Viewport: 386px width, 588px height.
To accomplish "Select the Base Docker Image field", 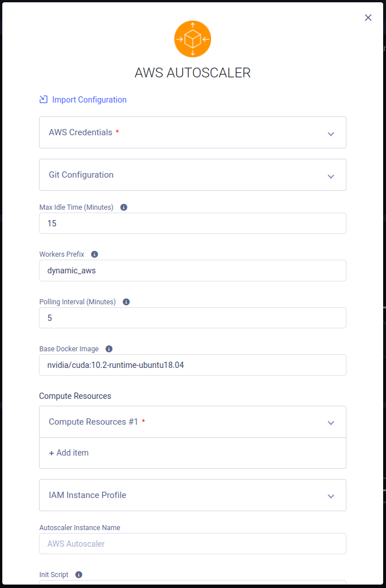I will [x=193, y=365].
